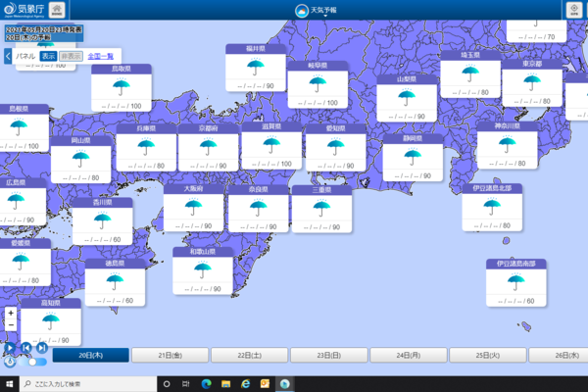This screenshot has width=588, height=392.
Task: Open File Explorer from taskbar
Action: 225,384
